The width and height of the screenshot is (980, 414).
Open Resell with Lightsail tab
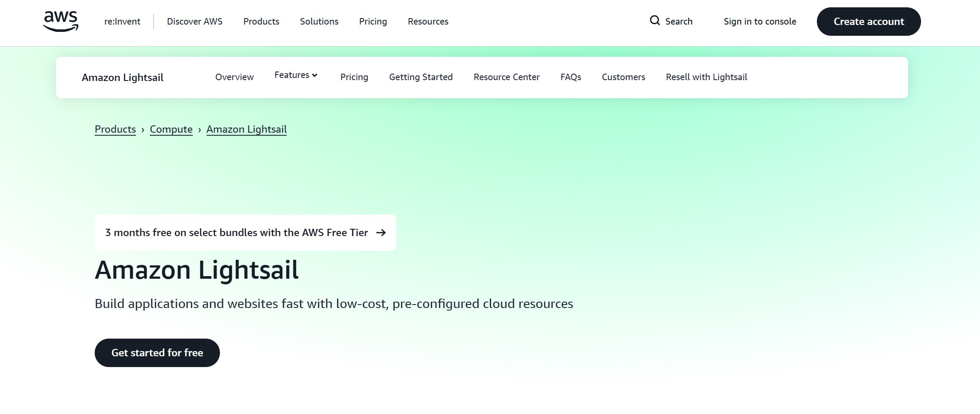click(x=706, y=77)
